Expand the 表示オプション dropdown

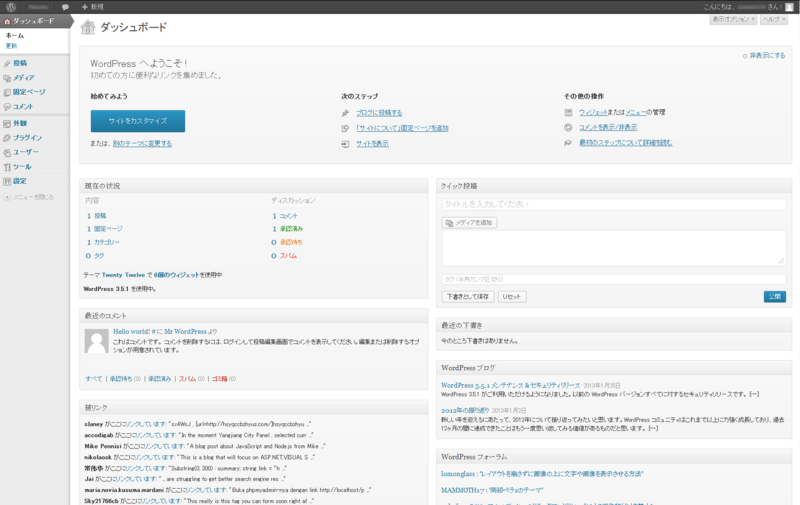click(x=733, y=19)
